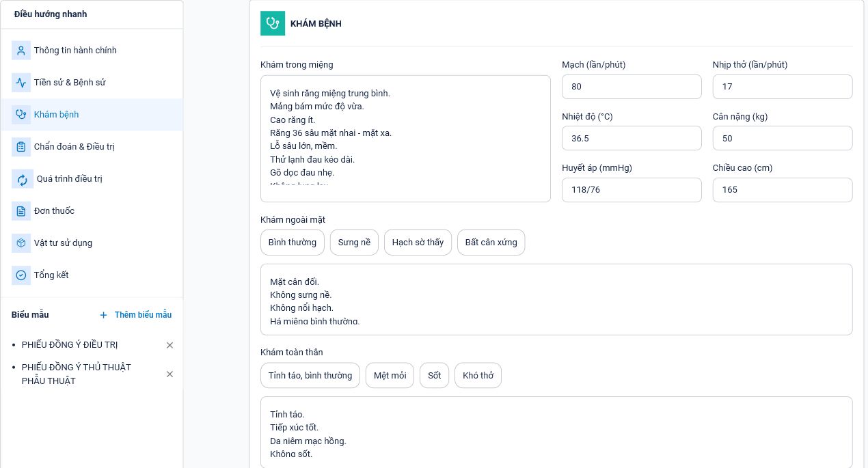Focus the Nhiệt độ (°C) field
The image size is (868, 468).
pyautogui.click(x=632, y=138)
